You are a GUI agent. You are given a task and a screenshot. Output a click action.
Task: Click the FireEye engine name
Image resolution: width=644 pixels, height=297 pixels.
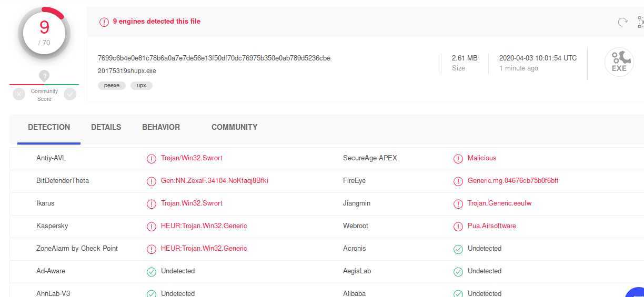(354, 180)
